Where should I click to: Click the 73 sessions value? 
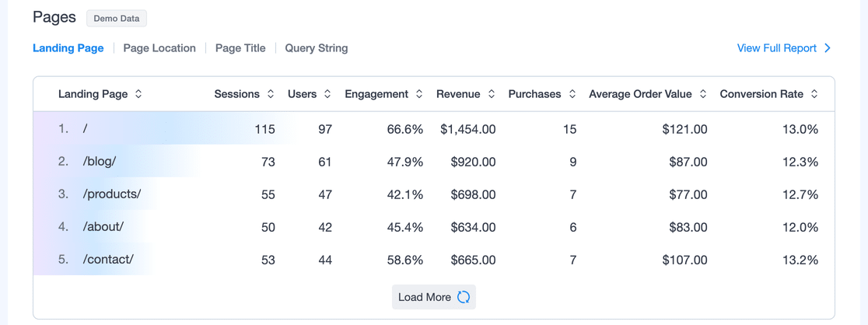[268, 162]
